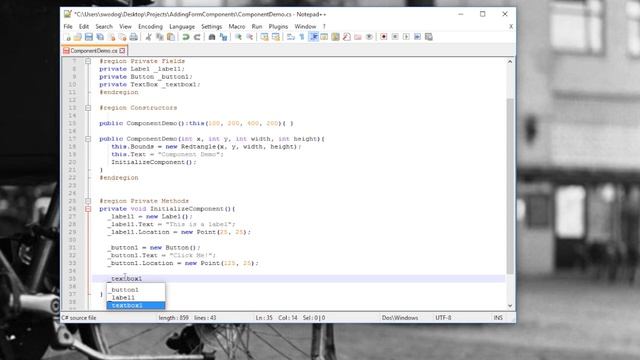Click UTF-8 encoding in the status bar
This screenshot has height=360, width=640.
[443, 318]
